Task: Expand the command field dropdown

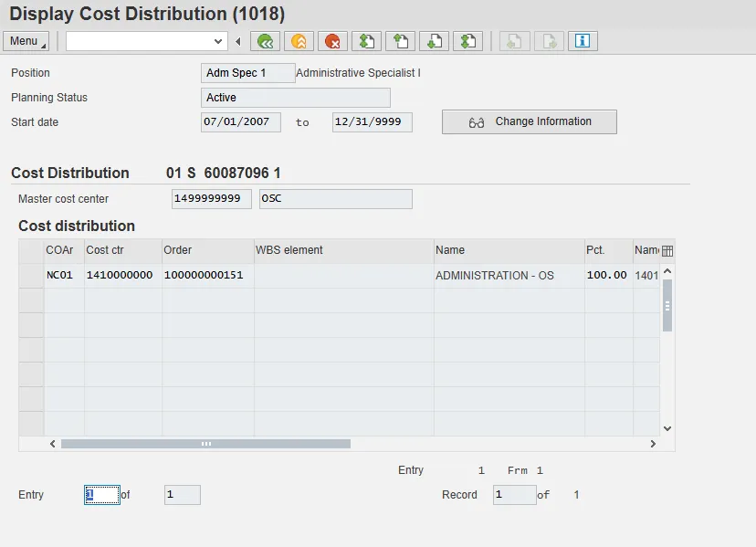Action: 218,41
